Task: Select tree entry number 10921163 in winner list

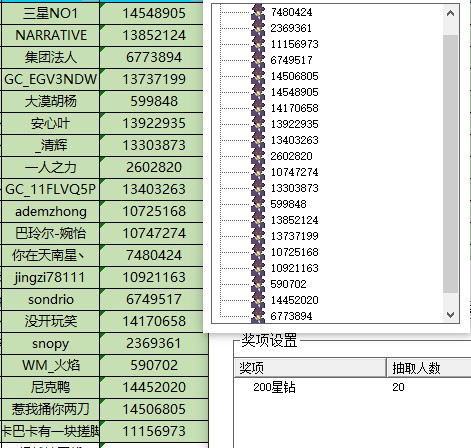Action: 294,268
